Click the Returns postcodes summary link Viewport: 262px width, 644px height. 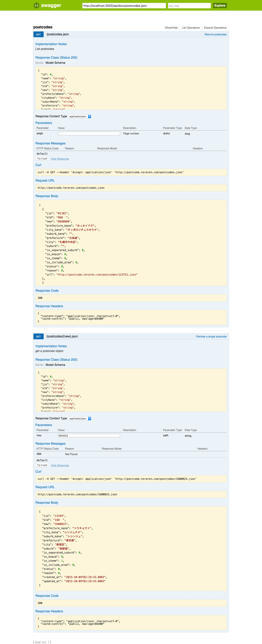tap(215, 35)
